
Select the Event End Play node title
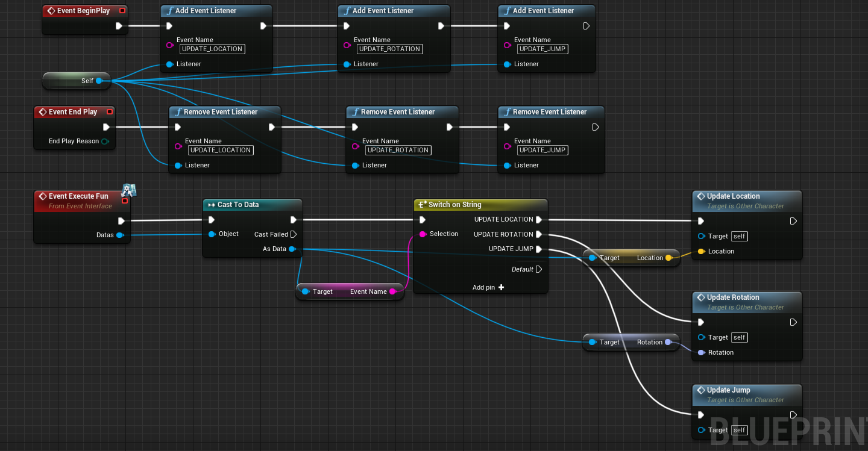(x=73, y=112)
